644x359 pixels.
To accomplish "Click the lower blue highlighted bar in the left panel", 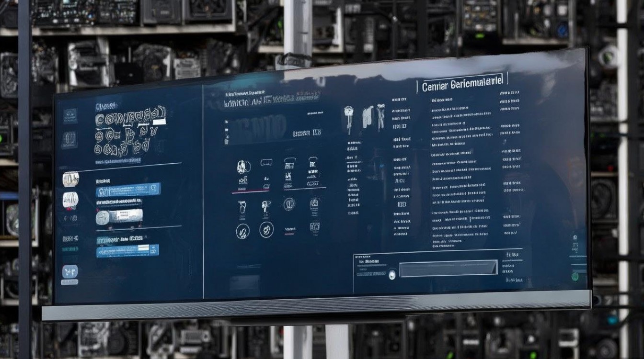I will click(x=127, y=250).
